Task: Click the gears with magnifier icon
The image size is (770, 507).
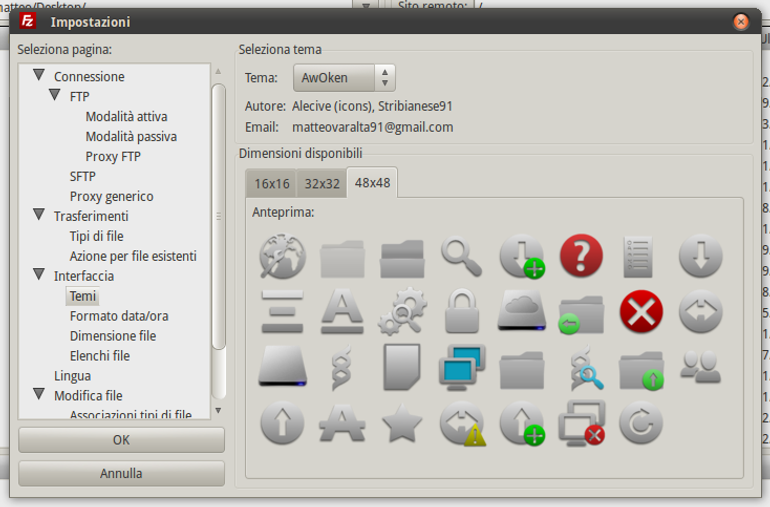Action: pos(402,311)
